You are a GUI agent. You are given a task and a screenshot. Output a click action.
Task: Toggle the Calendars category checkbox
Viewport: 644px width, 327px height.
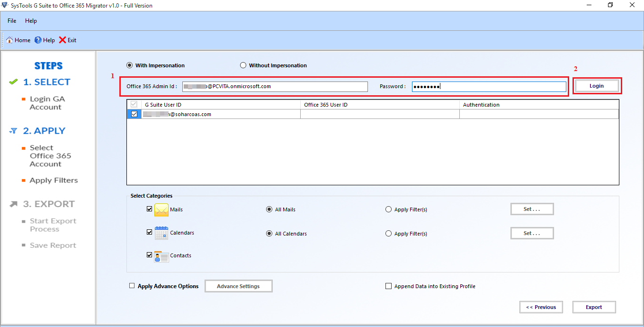click(150, 232)
